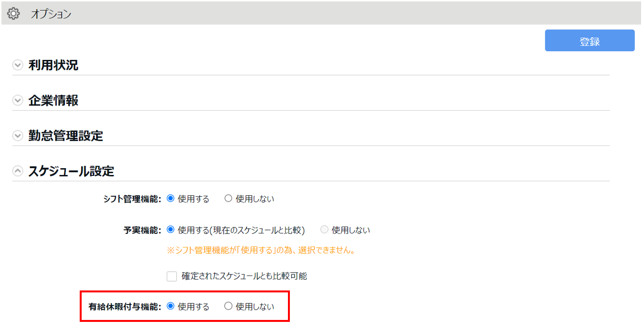
Task: Click the 企業情報 section heading
Action: coord(53,101)
